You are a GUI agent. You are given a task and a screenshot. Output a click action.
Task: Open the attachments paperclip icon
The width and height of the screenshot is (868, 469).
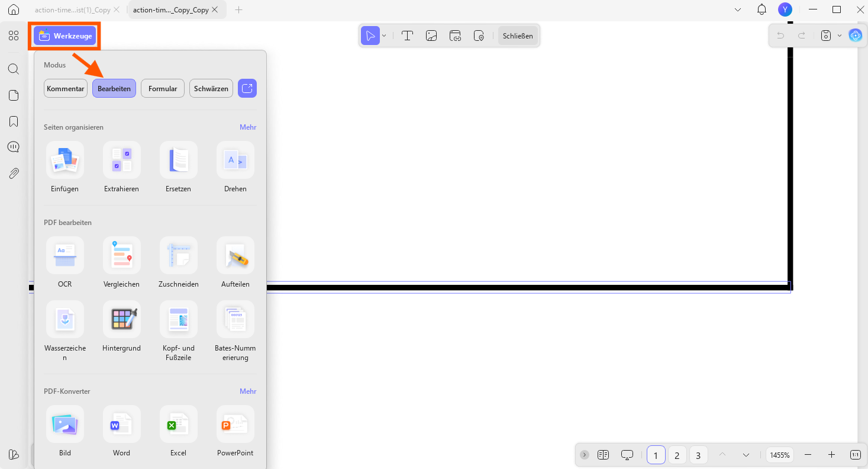tap(14, 174)
